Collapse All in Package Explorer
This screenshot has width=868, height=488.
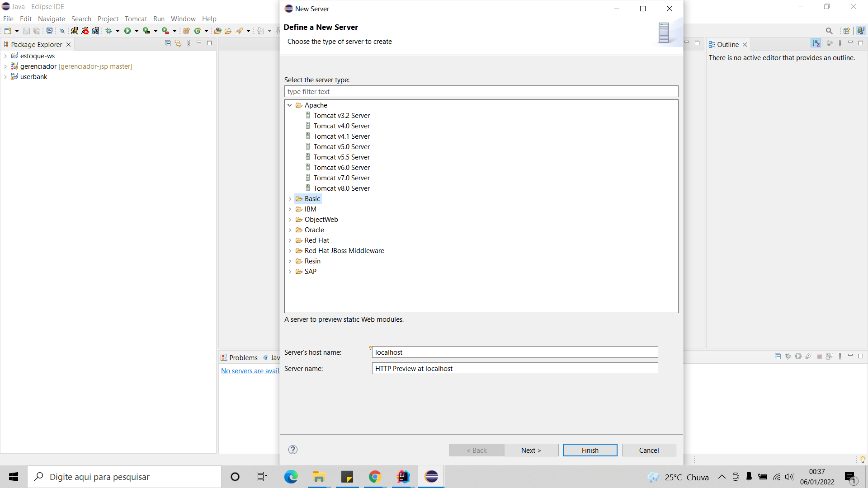(x=168, y=43)
